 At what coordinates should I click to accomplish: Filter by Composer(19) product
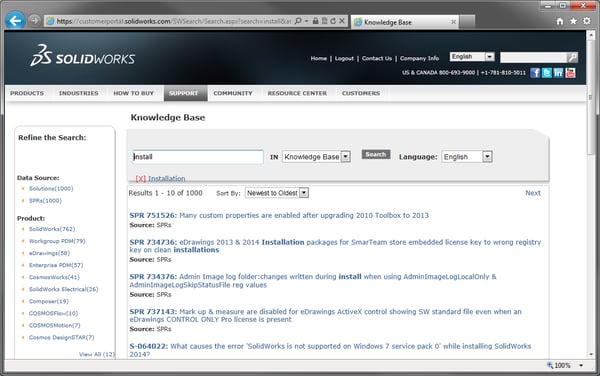point(49,301)
